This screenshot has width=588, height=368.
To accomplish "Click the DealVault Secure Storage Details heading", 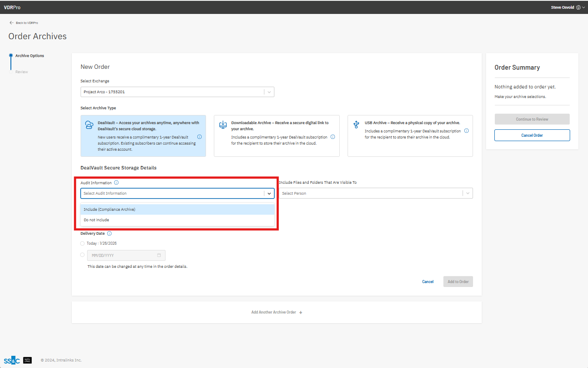I will click(x=118, y=168).
